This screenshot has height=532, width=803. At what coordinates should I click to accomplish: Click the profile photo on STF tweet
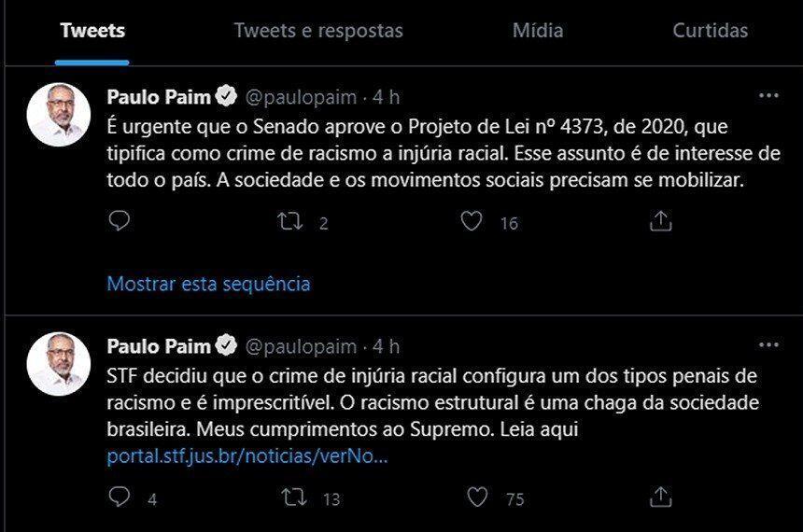[59, 364]
